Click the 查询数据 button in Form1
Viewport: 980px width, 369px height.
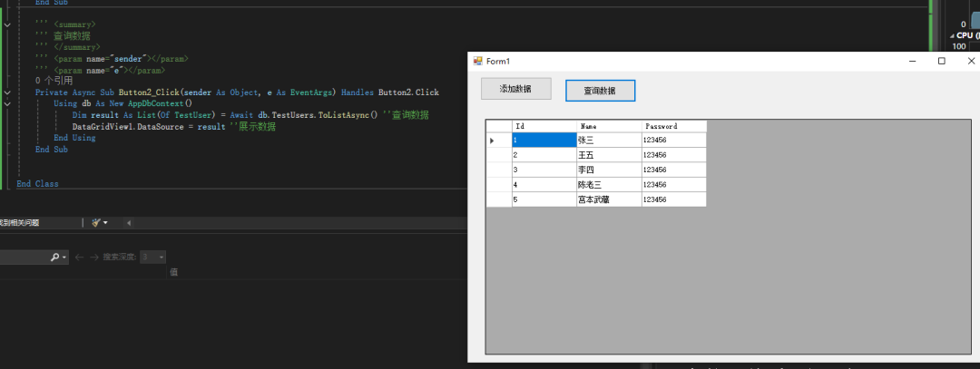click(600, 90)
